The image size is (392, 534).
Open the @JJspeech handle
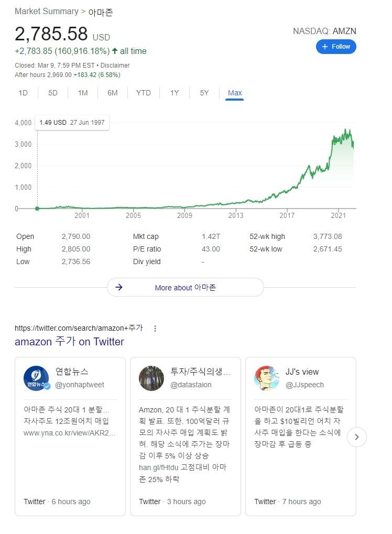[305, 385]
